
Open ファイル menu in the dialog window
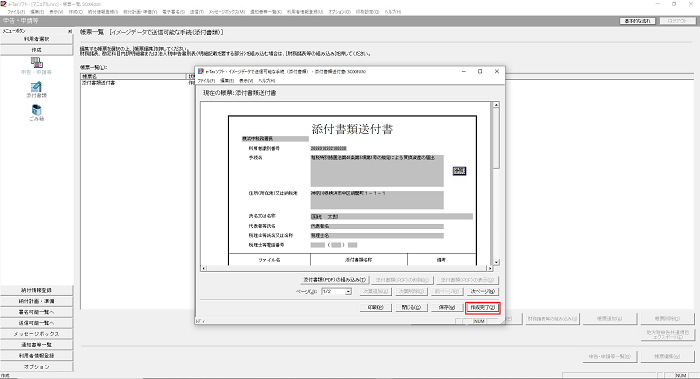click(x=207, y=81)
